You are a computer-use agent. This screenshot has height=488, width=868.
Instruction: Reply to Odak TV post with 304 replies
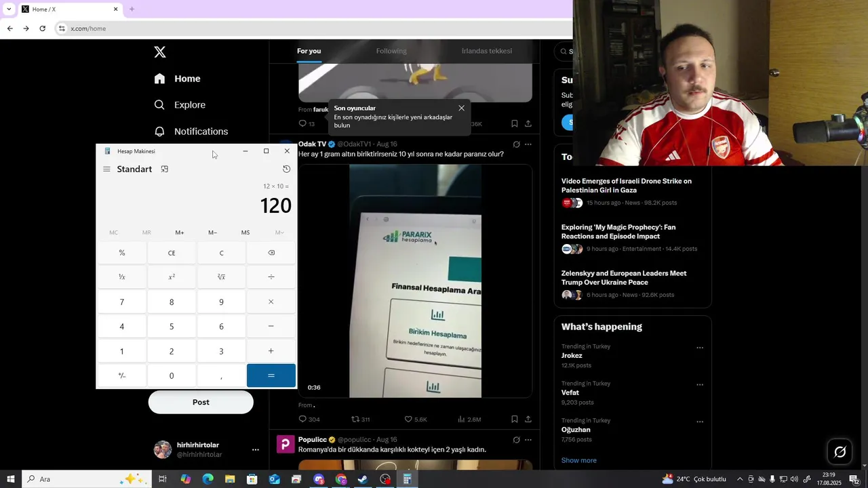pyautogui.click(x=309, y=420)
